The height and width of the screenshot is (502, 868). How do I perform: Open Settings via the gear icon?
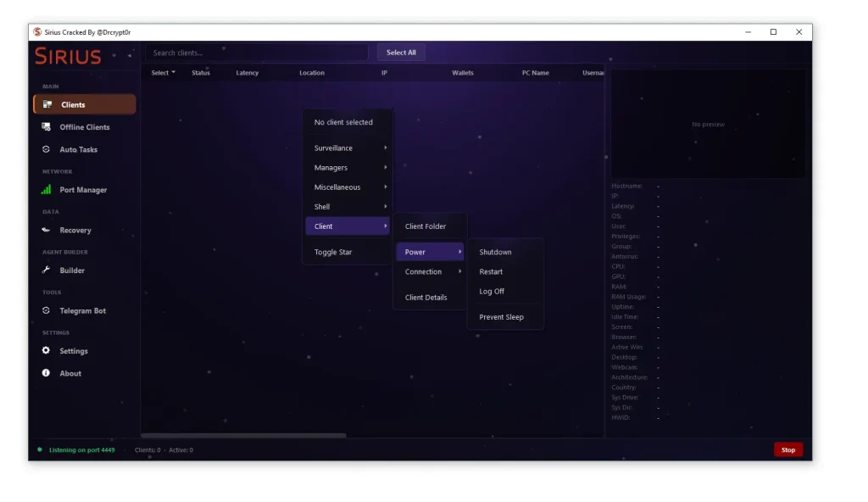47,351
